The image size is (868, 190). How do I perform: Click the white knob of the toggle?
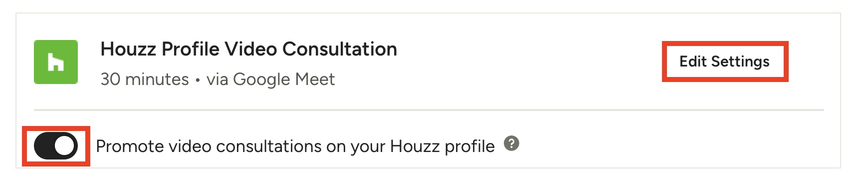(65, 146)
